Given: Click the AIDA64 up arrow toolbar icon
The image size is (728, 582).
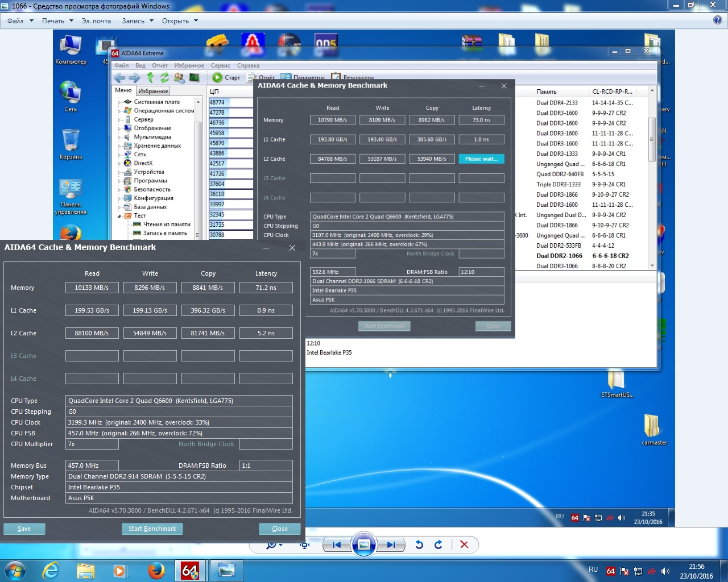Looking at the screenshot, I should click(150, 77).
